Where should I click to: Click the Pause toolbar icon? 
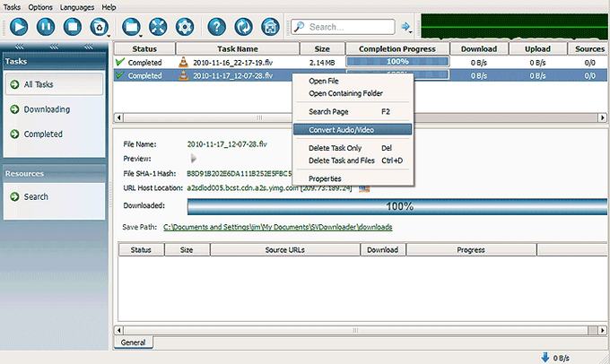click(x=46, y=27)
